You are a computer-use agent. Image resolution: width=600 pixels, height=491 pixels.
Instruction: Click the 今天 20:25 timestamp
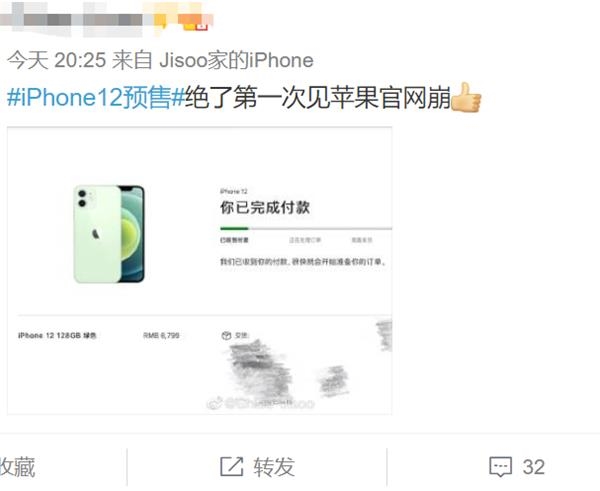pos(56,60)
